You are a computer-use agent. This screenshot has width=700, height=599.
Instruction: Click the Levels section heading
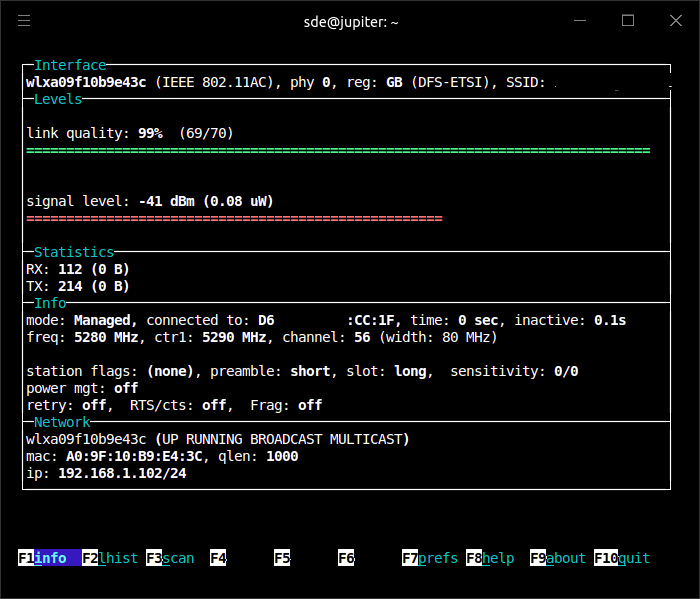(x=58, y=99)
